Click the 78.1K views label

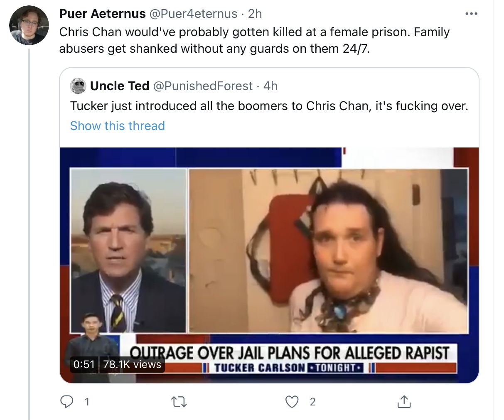point(132,364)
